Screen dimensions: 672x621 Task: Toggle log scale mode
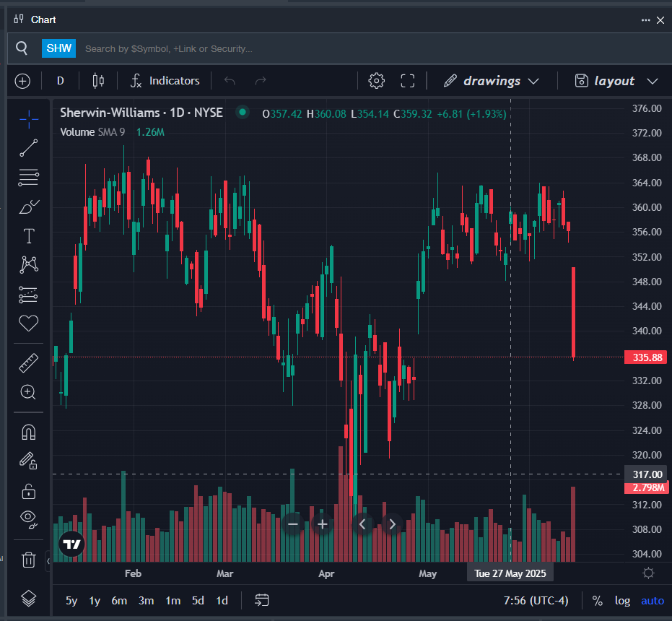click(622, 601)
